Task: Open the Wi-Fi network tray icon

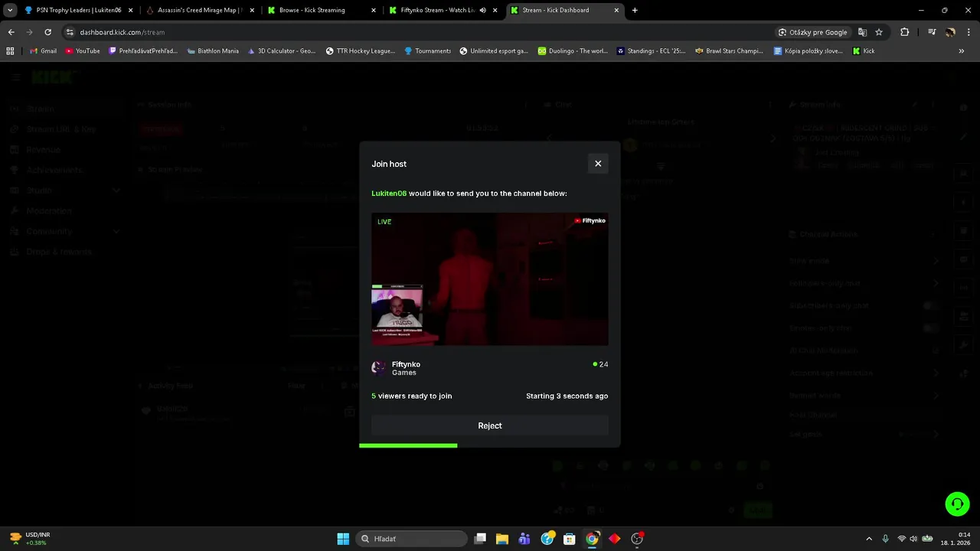Action: (901, 539)
